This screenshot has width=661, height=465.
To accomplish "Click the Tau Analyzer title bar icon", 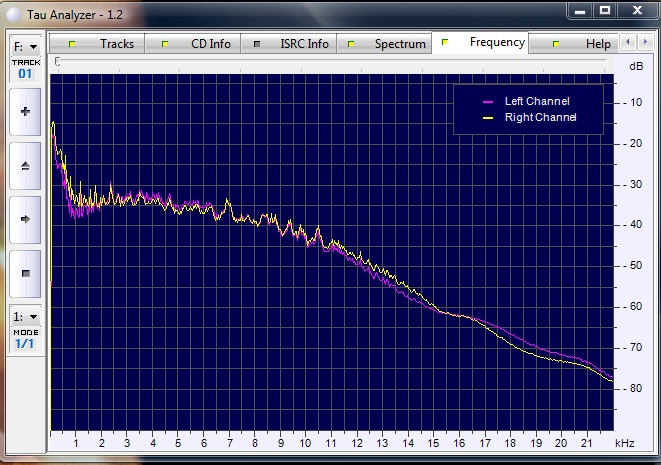I will (12, 10).
